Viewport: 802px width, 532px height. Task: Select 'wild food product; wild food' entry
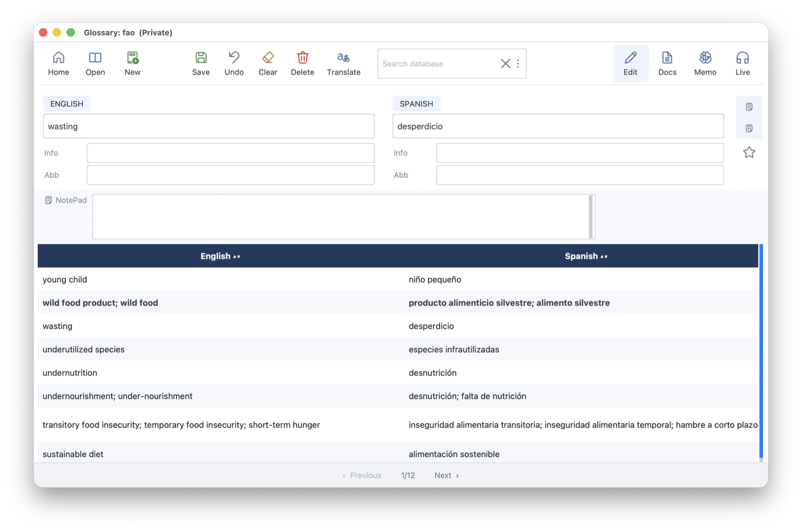pos(398,303)
